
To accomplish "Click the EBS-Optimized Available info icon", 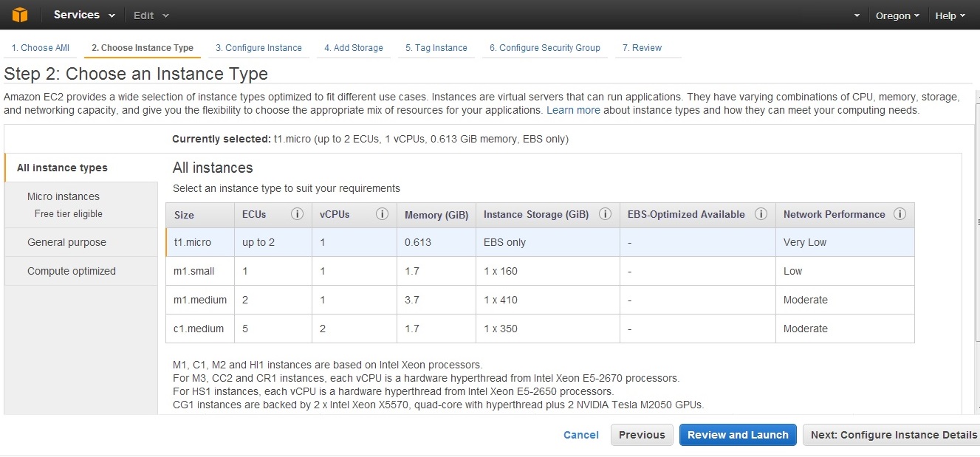I will [761, 215].
